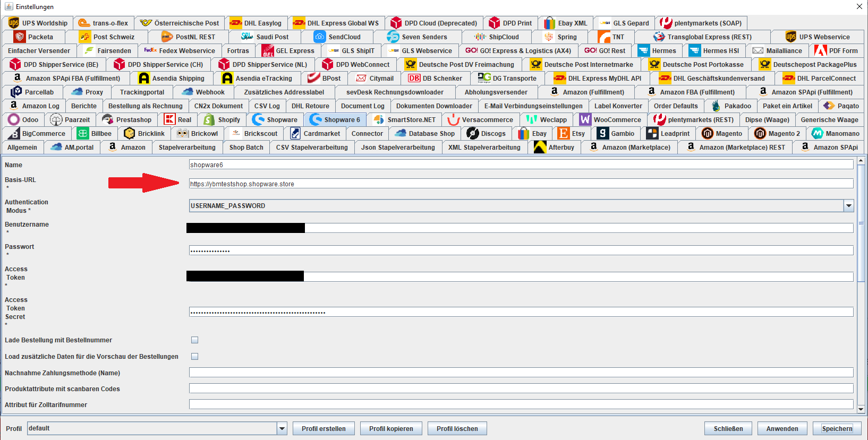Click the Fedex Webservice logo icon
This screenshot has height=440, width=868.
(150, 50)
